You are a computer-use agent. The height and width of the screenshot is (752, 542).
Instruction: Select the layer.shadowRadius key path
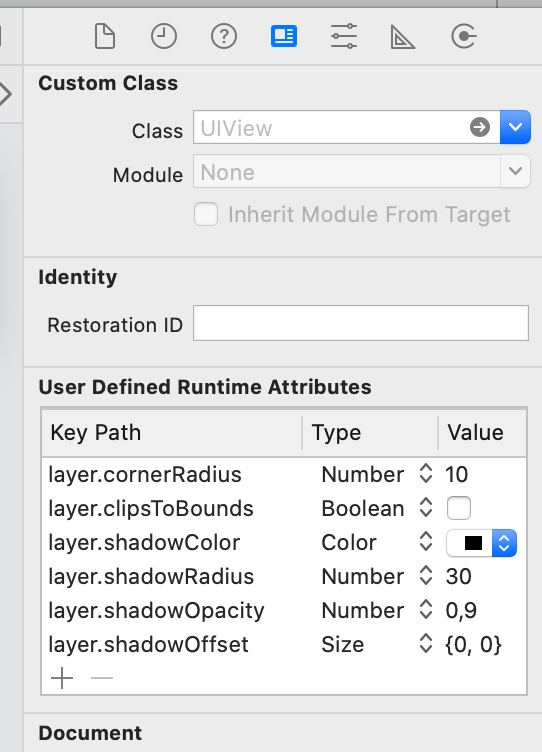click(x=151, y=576)
